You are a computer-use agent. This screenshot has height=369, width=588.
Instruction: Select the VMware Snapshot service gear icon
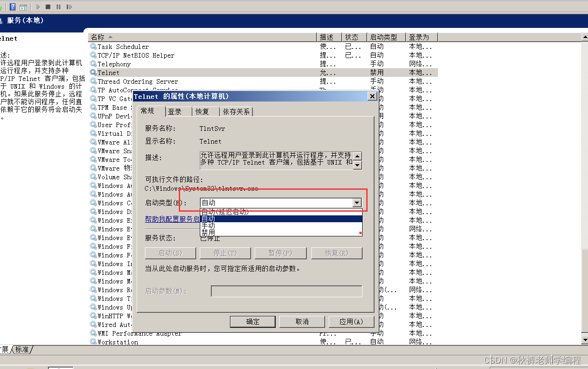pyautogui.click(x=93, y=151)
